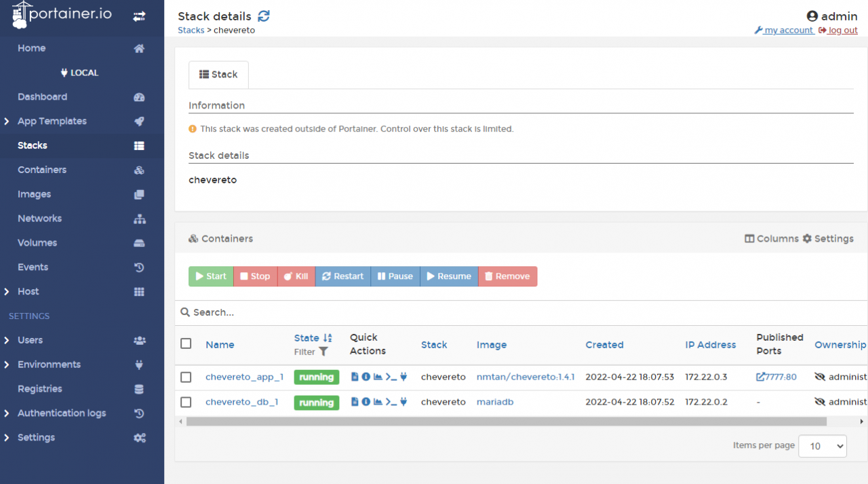Viewport: 868px width, 484px height.
Task: Expand the Users sidebar chevron
Action: click(7, 340)
